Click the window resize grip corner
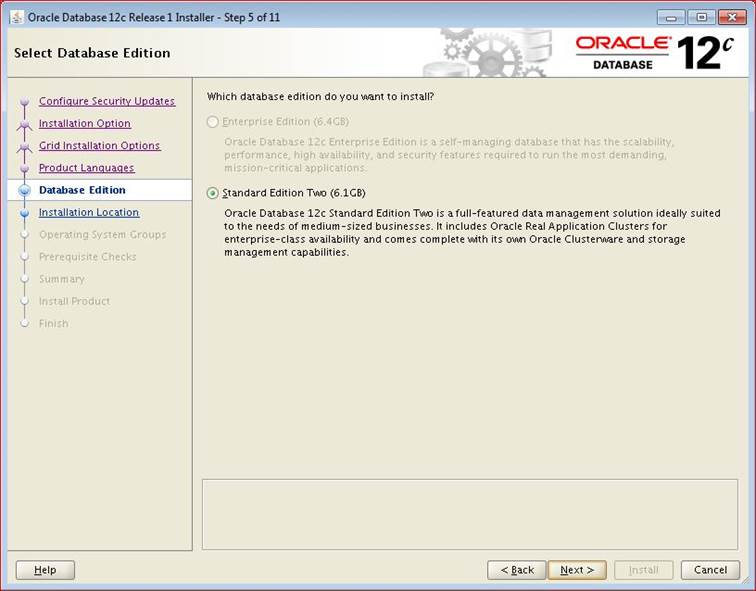Image resolution: width=756 pixels, height=591 pixels. point(745,580)
